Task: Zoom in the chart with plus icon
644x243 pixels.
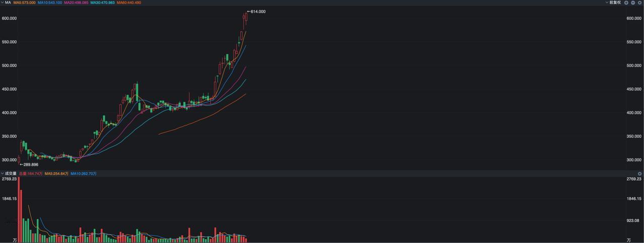Action: pos(626,3)
